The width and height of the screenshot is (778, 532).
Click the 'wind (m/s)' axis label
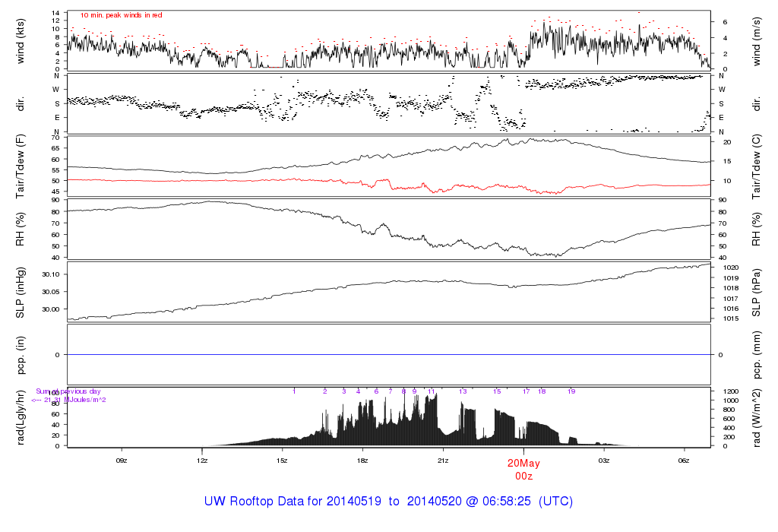(757, 41)
